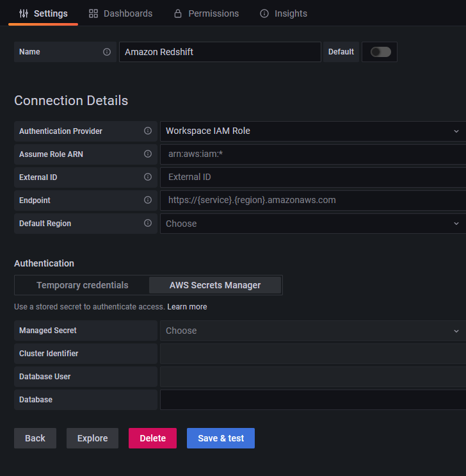The height and width of the screenshot is (476, 466).
Task: Click the Assume Role ARN input field
Action: [312, 154]
